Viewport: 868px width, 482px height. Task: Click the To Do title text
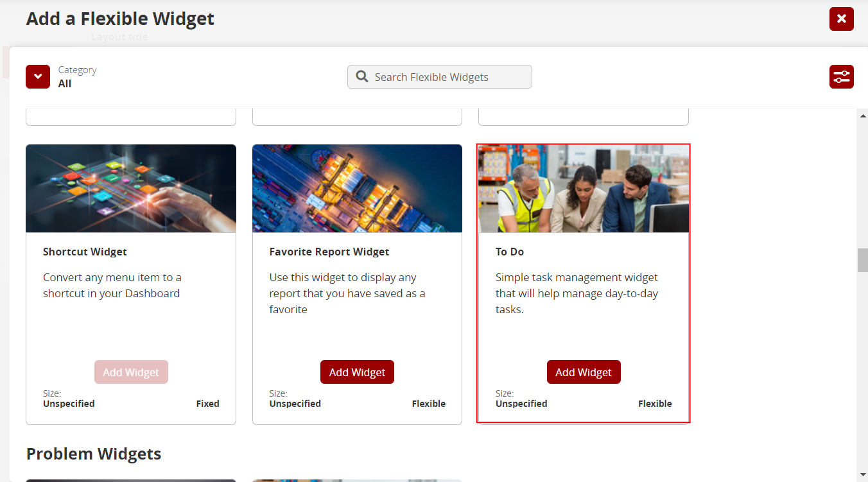[510, 252]
